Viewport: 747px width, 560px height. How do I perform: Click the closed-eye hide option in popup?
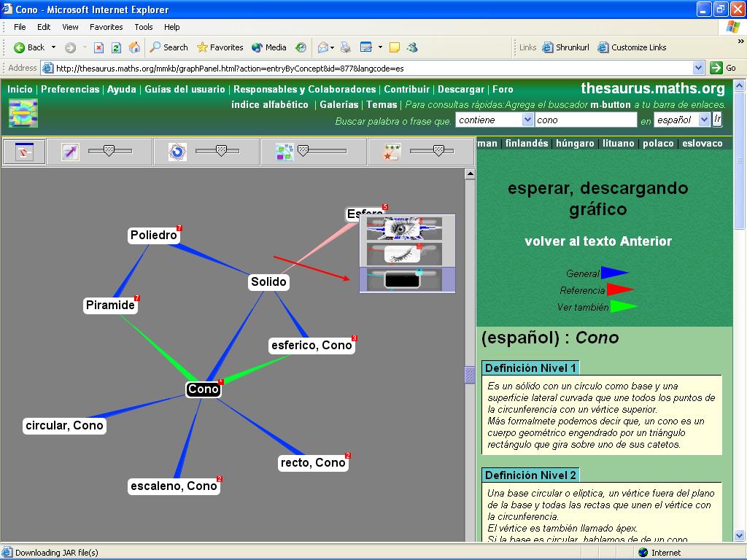[402, 254]
